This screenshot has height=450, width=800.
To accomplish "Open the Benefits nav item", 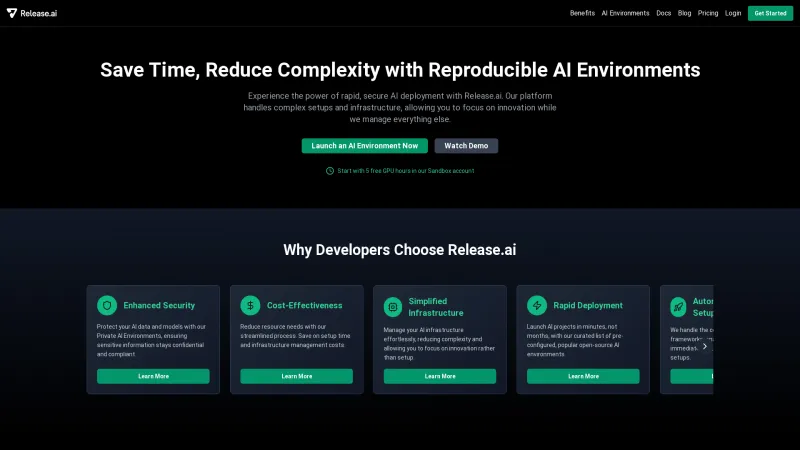I will 582,13.
